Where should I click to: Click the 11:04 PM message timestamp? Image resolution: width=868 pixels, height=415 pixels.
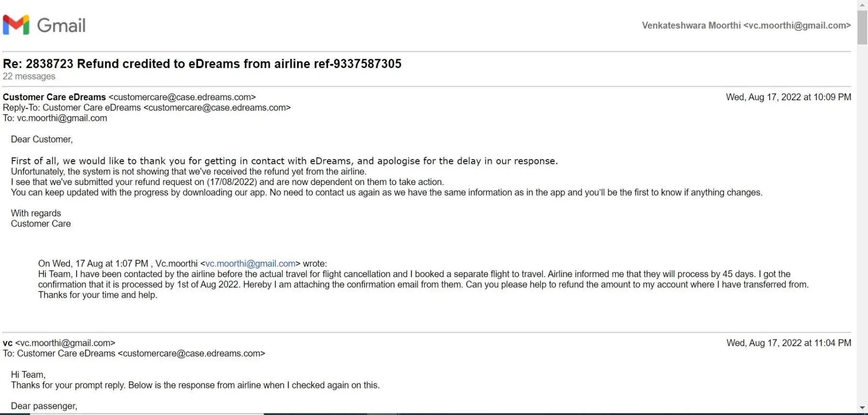[x=788, y=343]
